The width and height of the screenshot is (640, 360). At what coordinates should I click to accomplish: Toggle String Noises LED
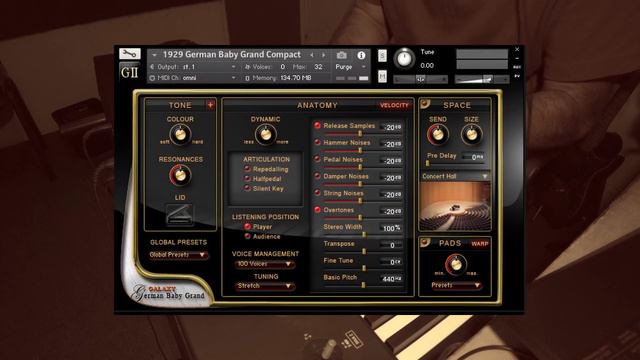tap(317, 192)
